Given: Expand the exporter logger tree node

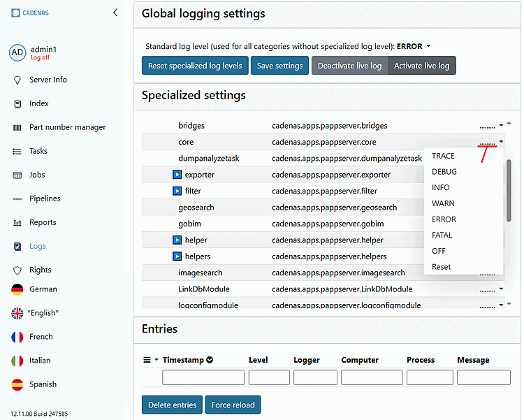Looking at the screenshot, I should [x=177, y=175].
